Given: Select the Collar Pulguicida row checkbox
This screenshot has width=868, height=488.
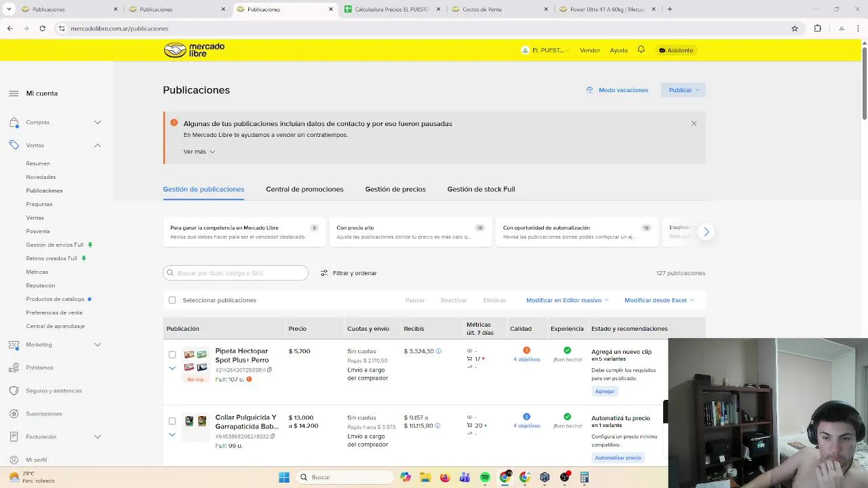Looking at the screenshot, I should pyautogui.click(x=172, y=421).
